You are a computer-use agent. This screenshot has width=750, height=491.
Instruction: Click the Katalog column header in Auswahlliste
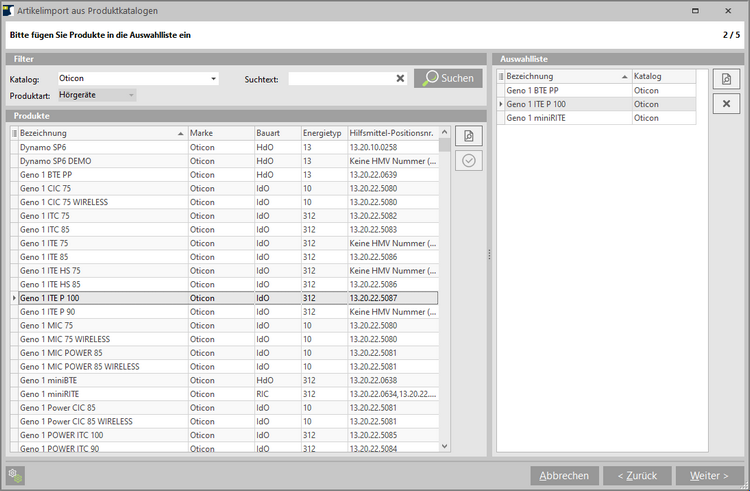coord(663,76)
